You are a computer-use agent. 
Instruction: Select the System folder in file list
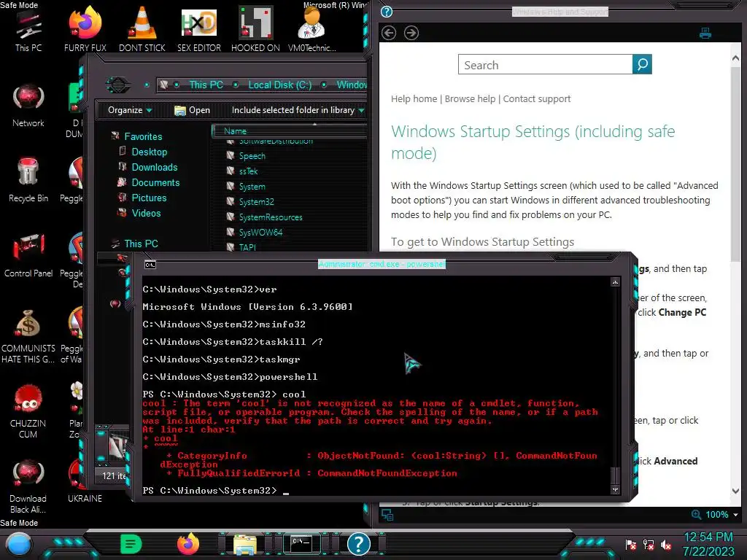coord(252,186)
